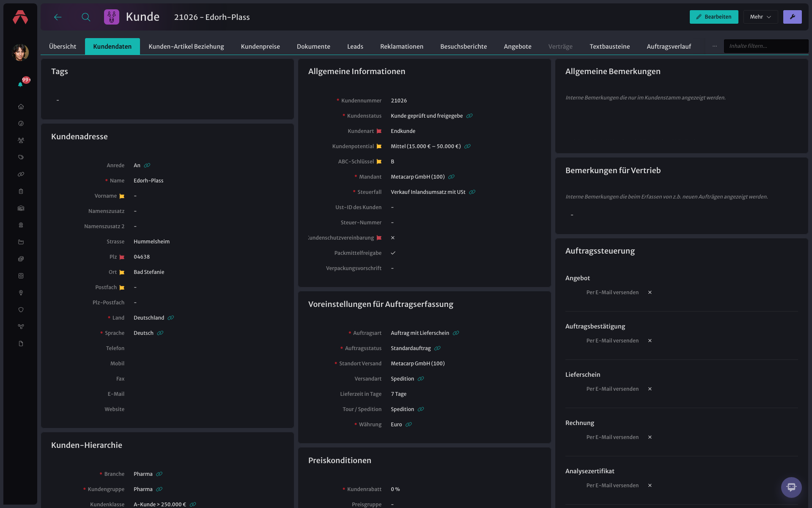Expand the Mehr dropdown
Image resolution: width=812 pixels, height=508 pixels.
(760, 17)
